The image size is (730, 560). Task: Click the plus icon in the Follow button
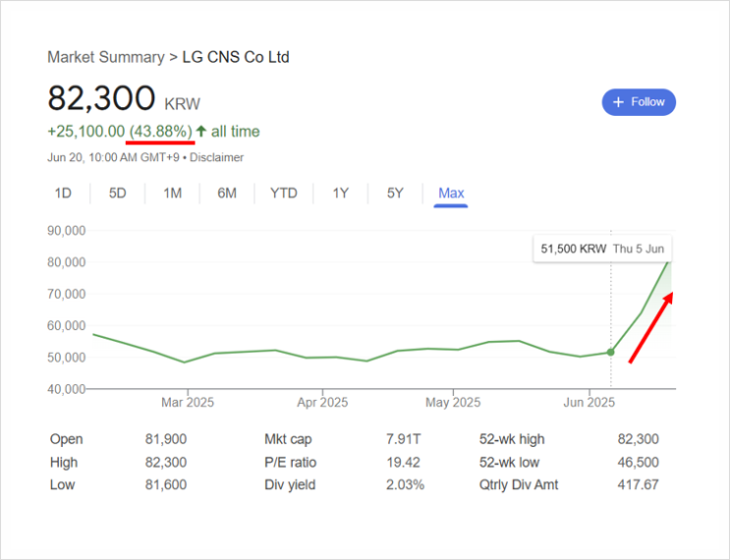618,102
